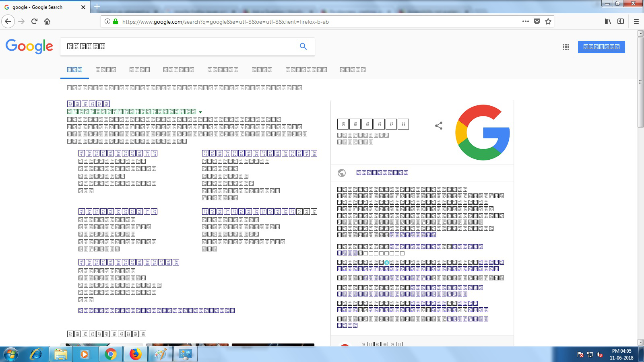Click the blue magnifier search icon
The image size is (644, 362).
pyautogui.click(x=303, y=47)
